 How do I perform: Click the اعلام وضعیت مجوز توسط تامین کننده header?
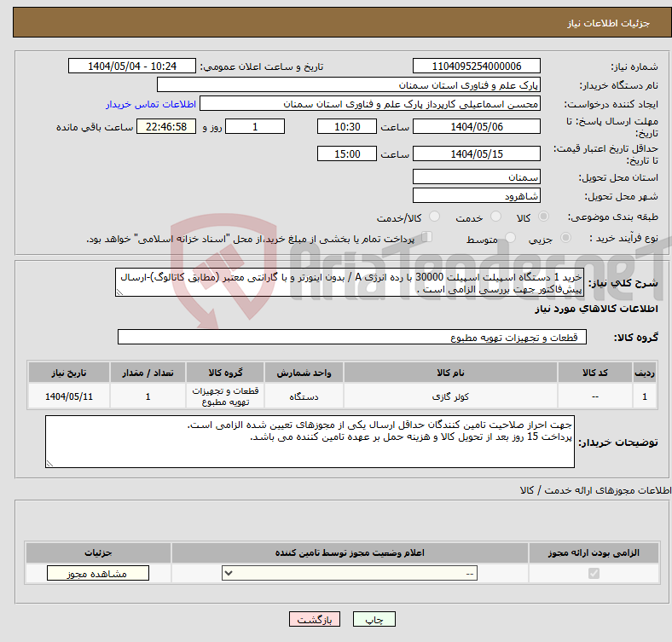(350, 552)
